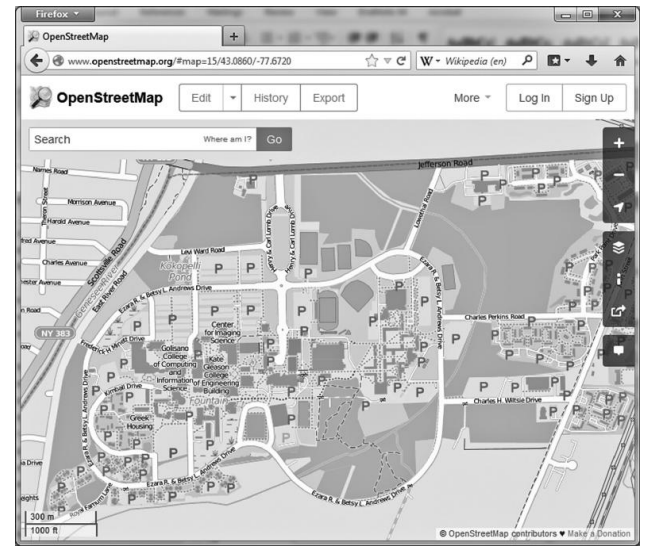Screen dimensions: 662x552
Task: Click the map Search input field
Action: 115,140
